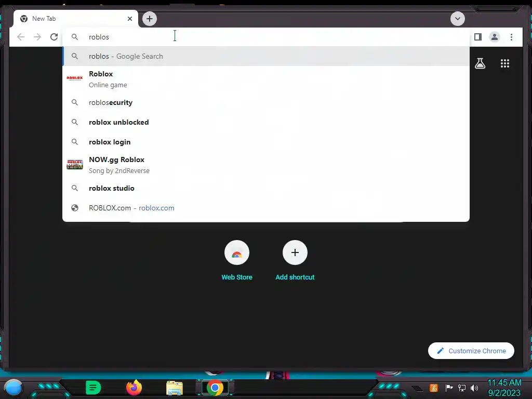Click the forward navigation arrow

point(37,37)
